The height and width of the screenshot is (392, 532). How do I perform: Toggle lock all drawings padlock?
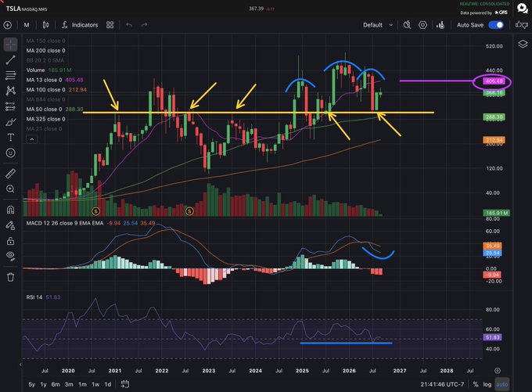pyautogui.click(x=10, y=241)
